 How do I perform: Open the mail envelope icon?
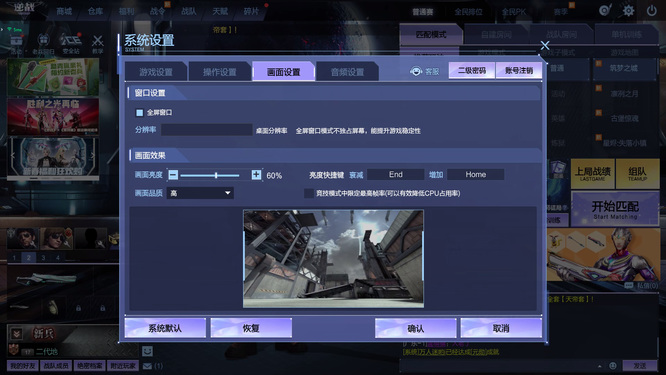pos(147,366)
